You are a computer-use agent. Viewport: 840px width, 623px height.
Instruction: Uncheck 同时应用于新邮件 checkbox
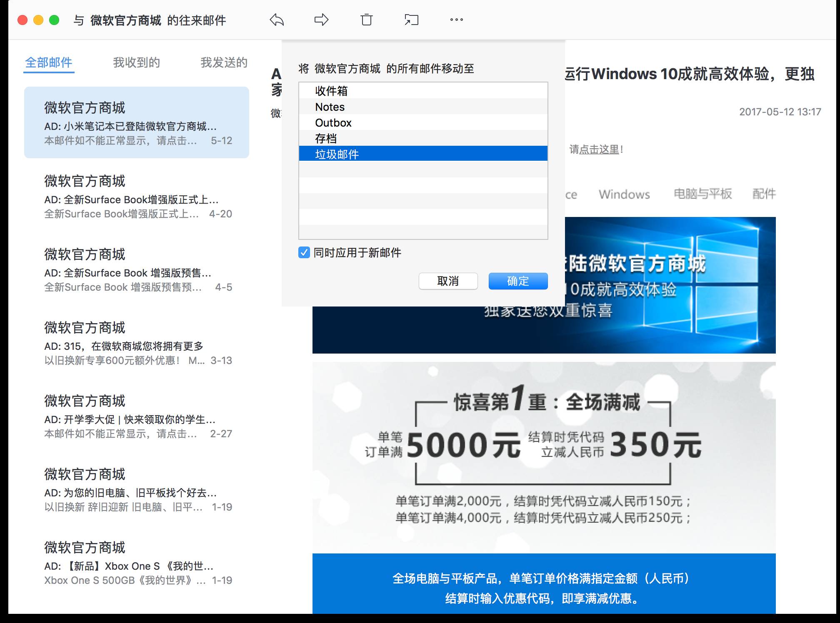click(304, 252)
